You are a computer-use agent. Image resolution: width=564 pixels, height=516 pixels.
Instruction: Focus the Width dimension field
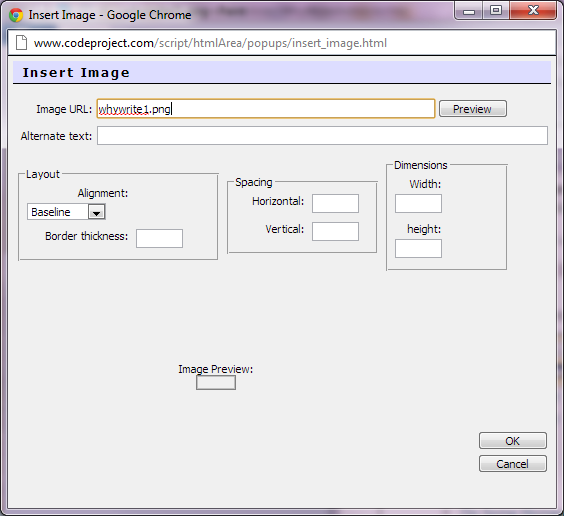pos(418,204)
